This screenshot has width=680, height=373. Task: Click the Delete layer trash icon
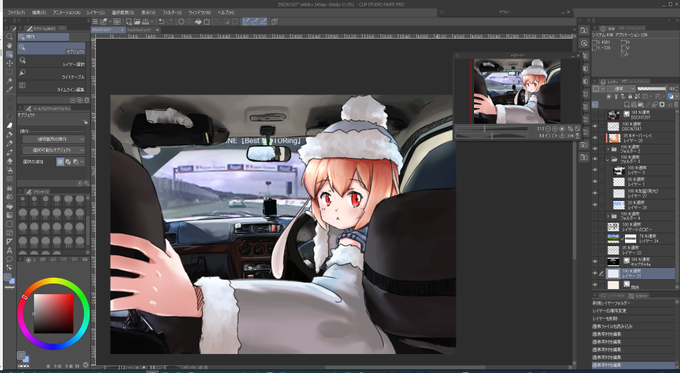(x=676, y=105)
